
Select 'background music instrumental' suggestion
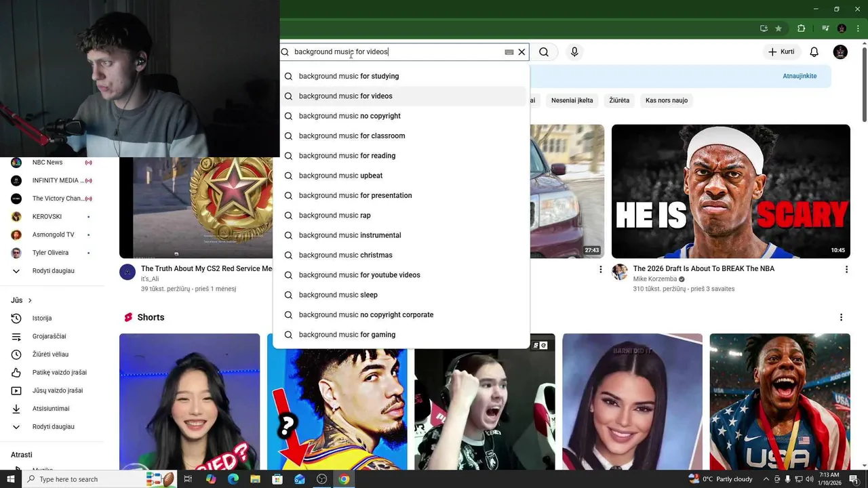pos(401,235)
